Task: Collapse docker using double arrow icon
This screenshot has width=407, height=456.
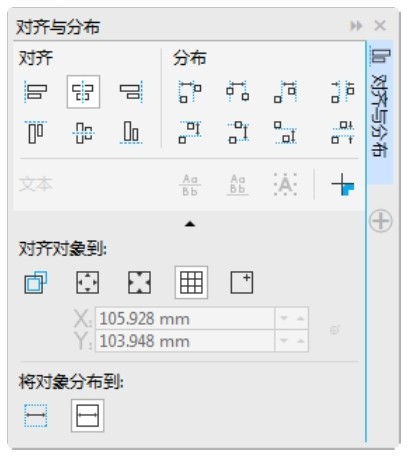Action: tap(356, 26)
